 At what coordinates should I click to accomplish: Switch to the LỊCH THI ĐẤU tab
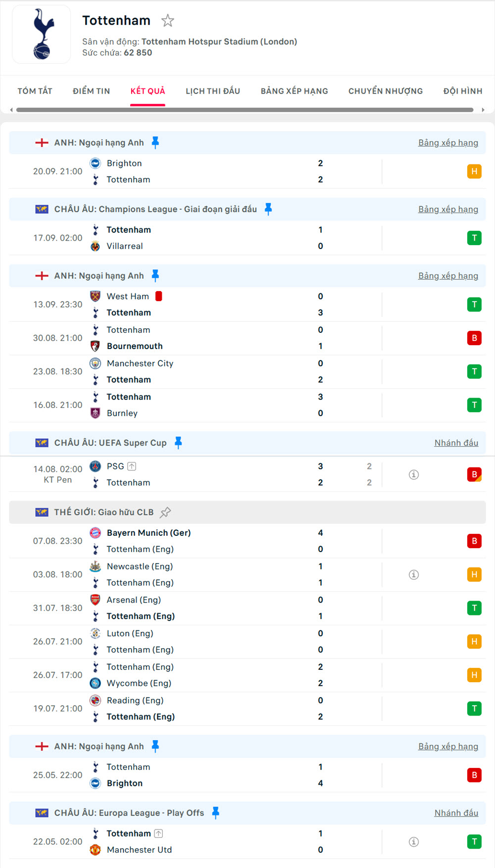pos(213,91)
